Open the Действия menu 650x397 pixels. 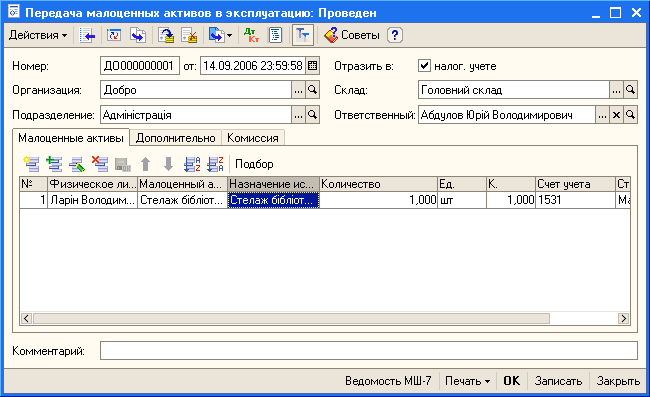pos(38,35)
